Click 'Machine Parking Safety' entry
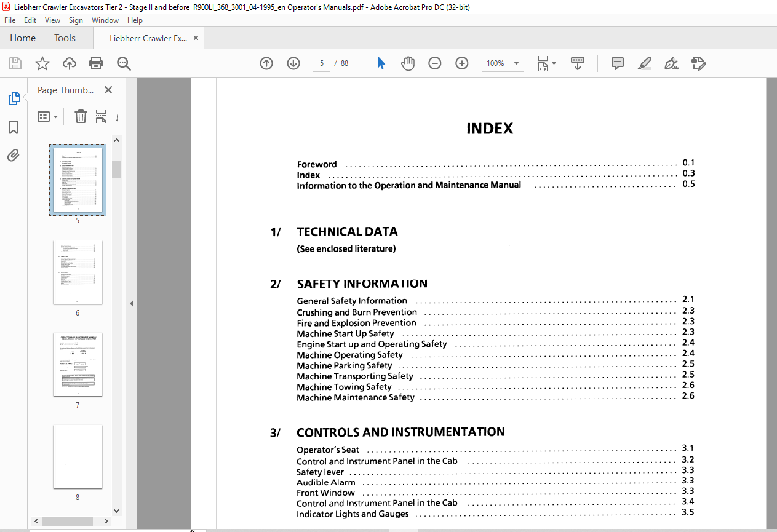 tap(345, 365)
